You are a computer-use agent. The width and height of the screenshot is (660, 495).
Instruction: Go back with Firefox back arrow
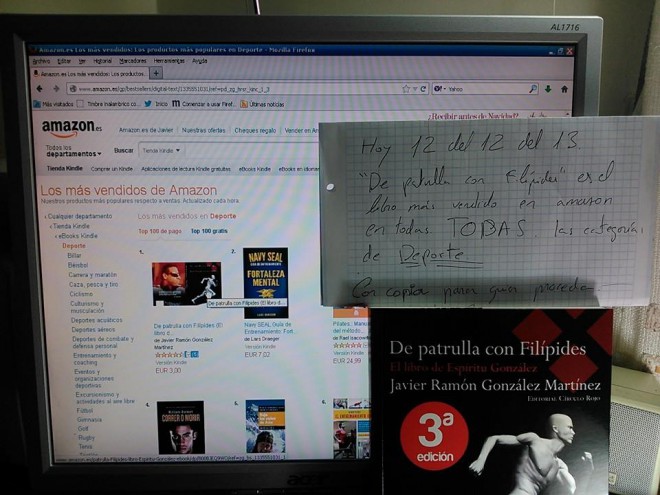coord(40,89)
